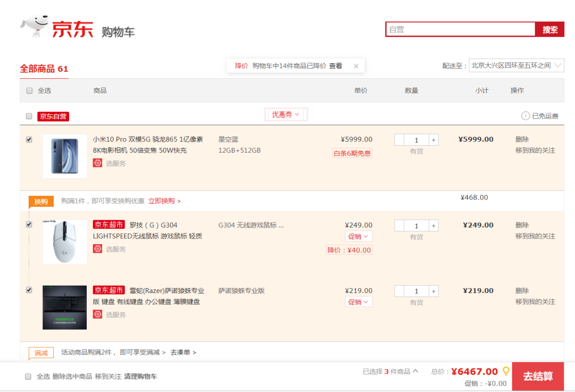Click 选服务 under Razer keyboard
Image resolution: width=575 pixels, height=392 pixels.
tap(116, 315)
